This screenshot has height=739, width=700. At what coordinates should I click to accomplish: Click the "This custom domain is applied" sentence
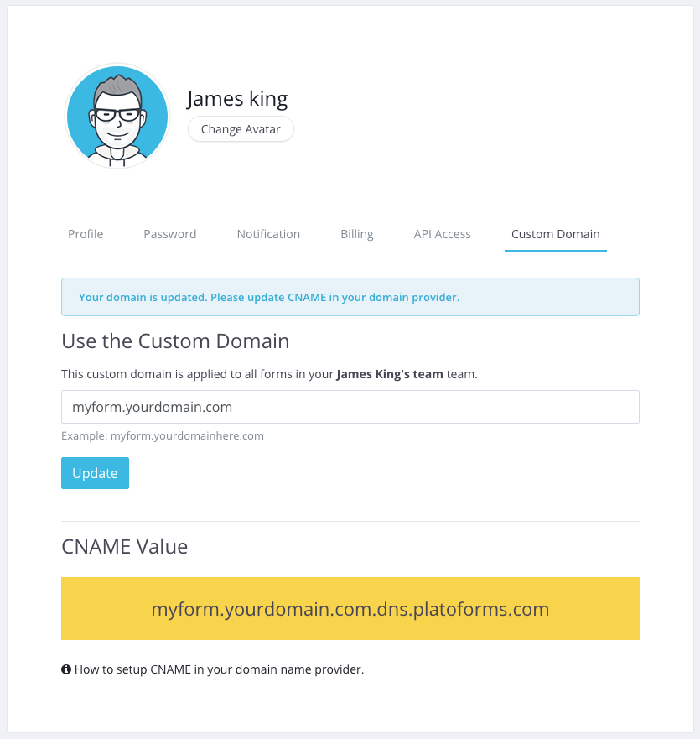point(197,374)
